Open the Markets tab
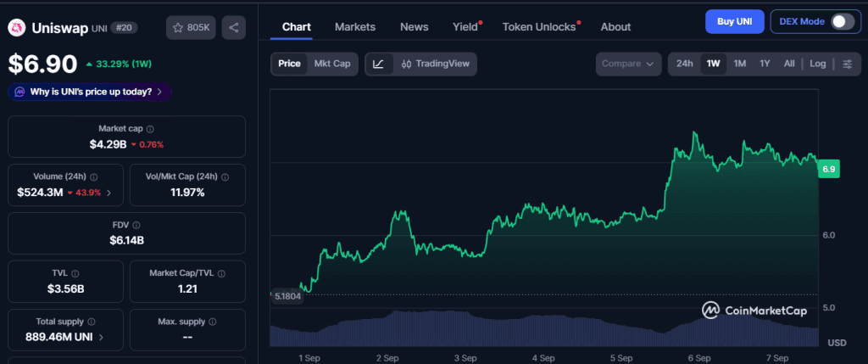868x364 pixels. [x=355, y=26]
